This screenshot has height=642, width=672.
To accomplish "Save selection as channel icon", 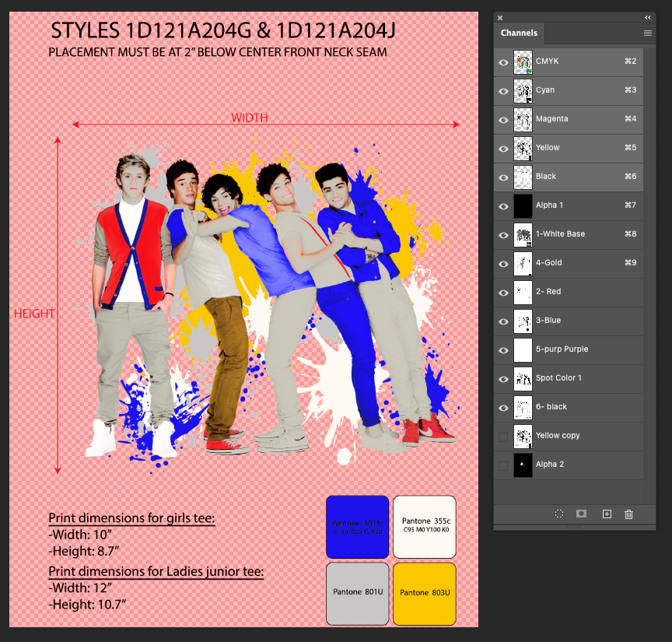I will coord(582,514).
